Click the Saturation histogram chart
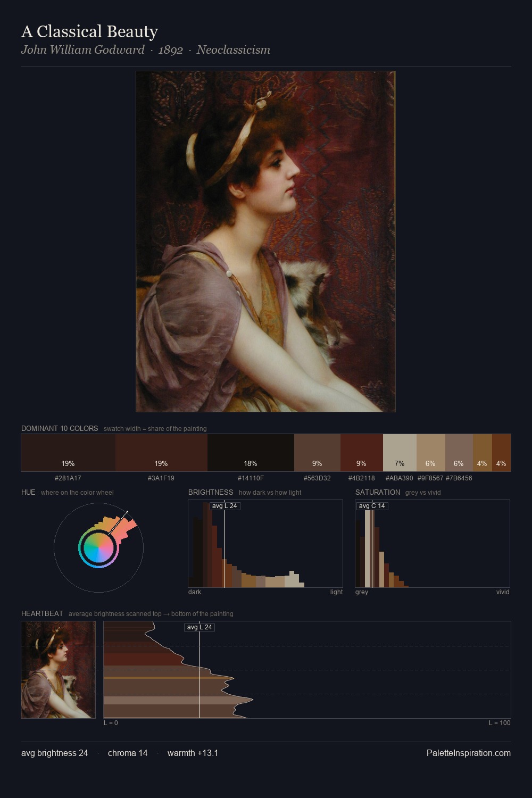532x798 pixels. coord(433,544)
